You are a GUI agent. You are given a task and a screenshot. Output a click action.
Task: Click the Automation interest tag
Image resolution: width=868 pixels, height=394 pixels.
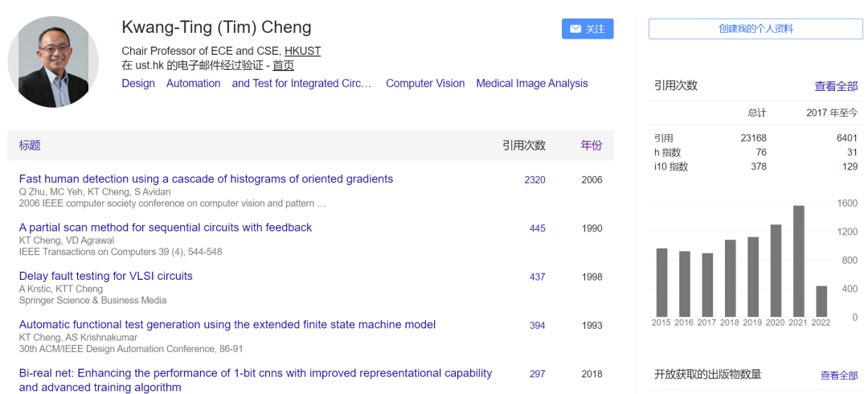click(x=193, y=84)
